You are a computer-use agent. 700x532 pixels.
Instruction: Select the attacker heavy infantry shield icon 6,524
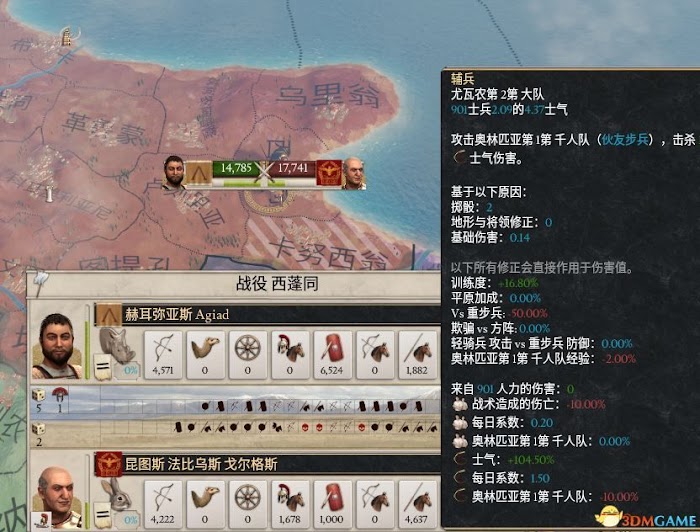tap(332, 355)
